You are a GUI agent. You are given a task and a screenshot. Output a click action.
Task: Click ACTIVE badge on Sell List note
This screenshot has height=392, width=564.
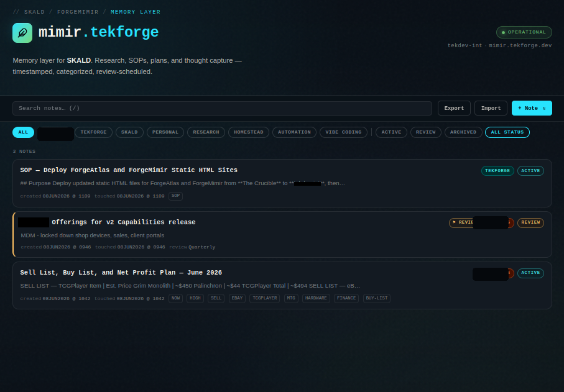click(530, 273)
